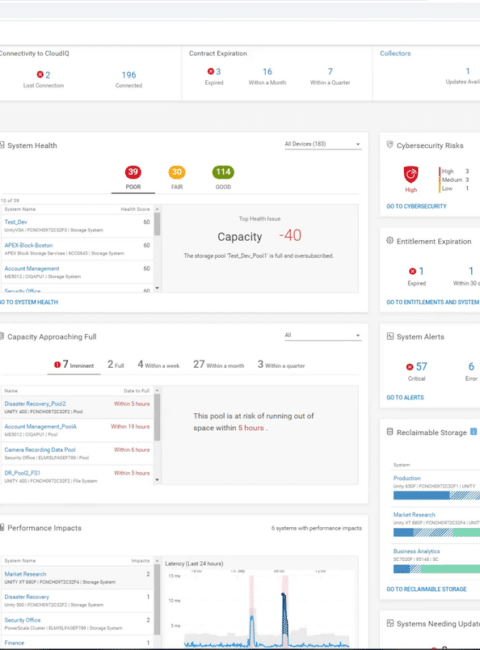Open the Disaster Recovery_Pool2 link
480x650 pixels.
tap(35, 404)
